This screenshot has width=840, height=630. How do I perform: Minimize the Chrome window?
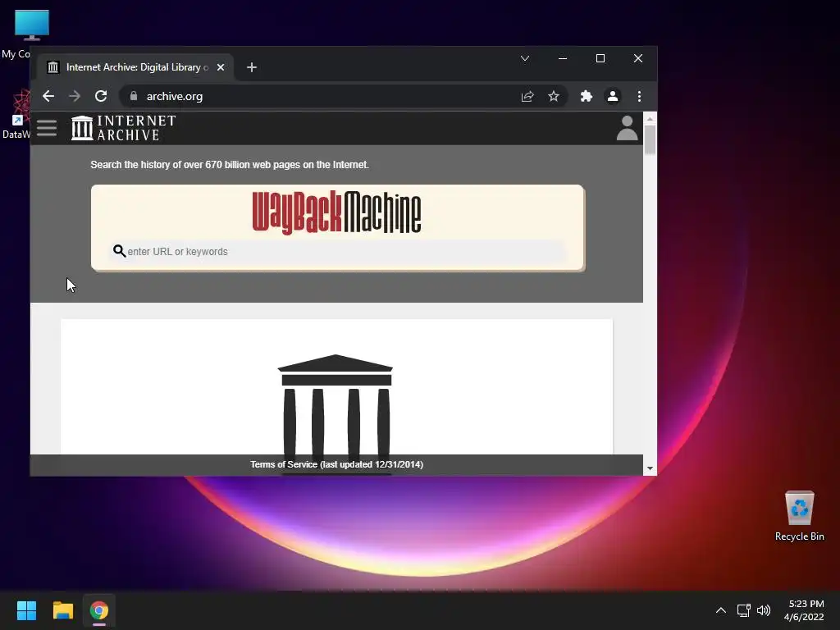pyautogui.click(x=563, y=58)
